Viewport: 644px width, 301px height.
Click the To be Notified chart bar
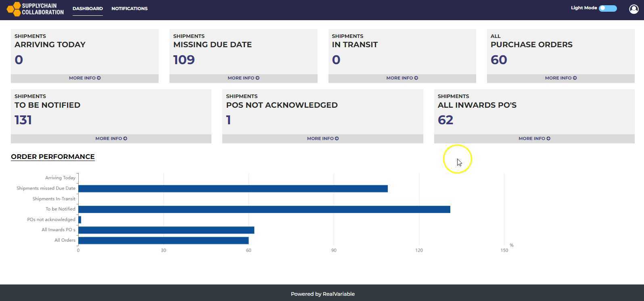pyautogui.click(x=264, y=209)
